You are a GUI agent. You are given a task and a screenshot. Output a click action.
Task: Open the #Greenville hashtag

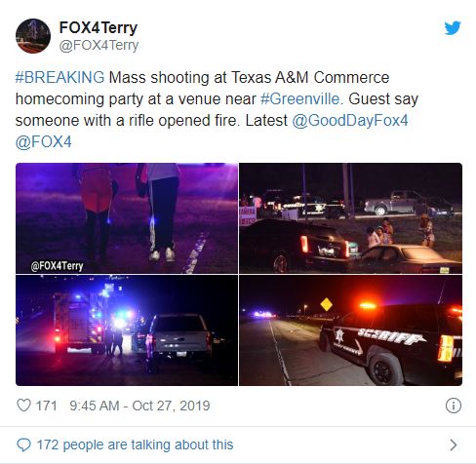point(300,99)
